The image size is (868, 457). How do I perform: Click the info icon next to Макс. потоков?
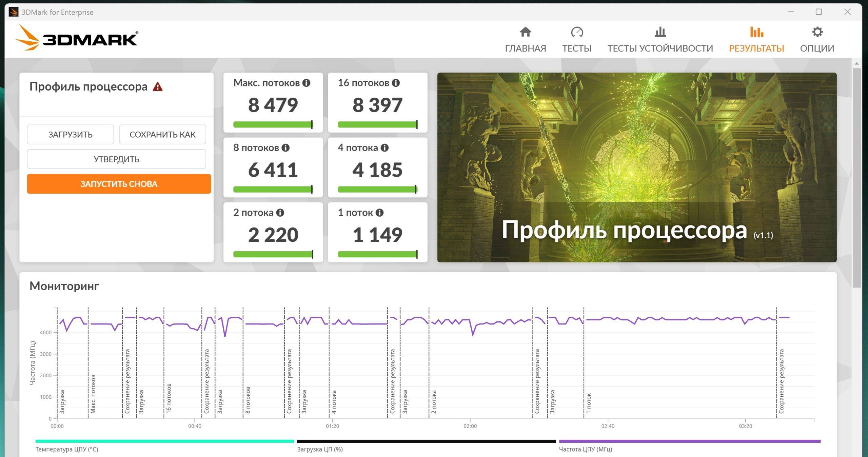[306, 83]
